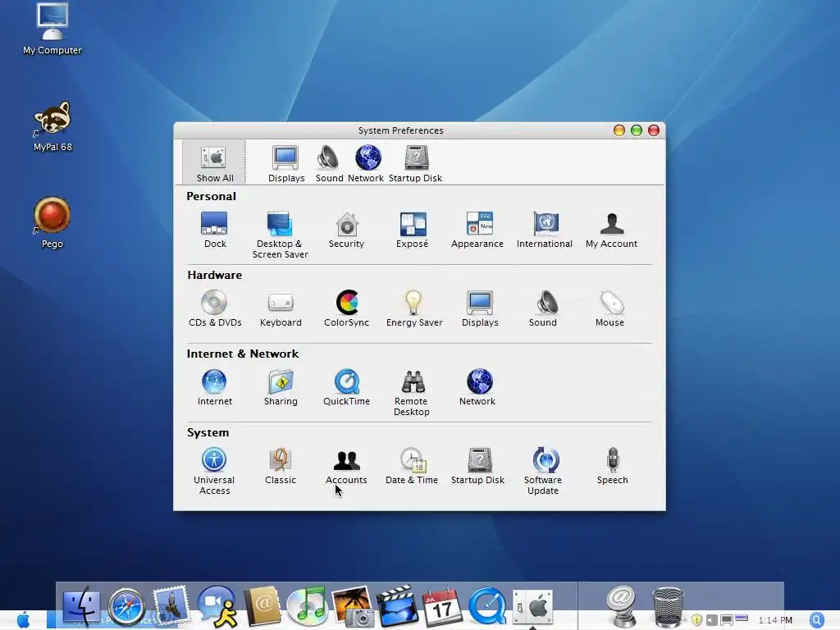Open Network in Internet & Network section
Screen dimensions: 840x630
478,387
